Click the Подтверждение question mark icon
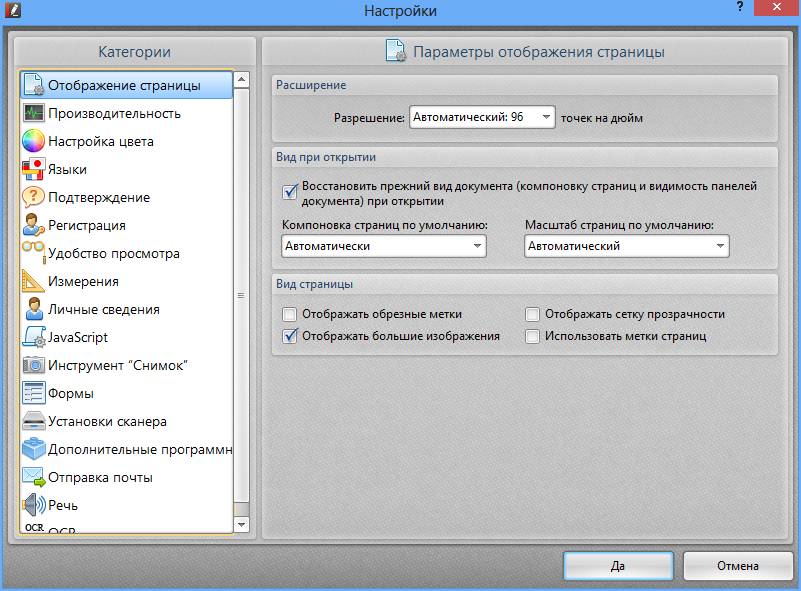The width and height of the screenshot is (801, 591). tap(34, 197)
